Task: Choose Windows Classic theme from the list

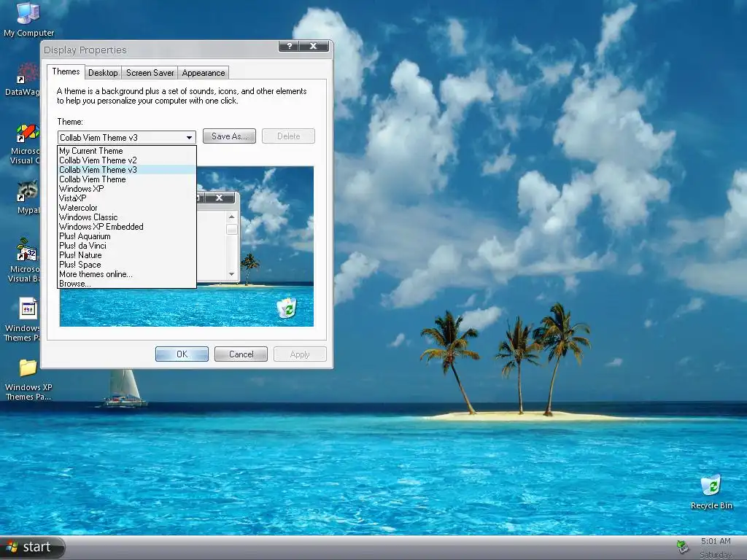Action: (x=127, y=217)
